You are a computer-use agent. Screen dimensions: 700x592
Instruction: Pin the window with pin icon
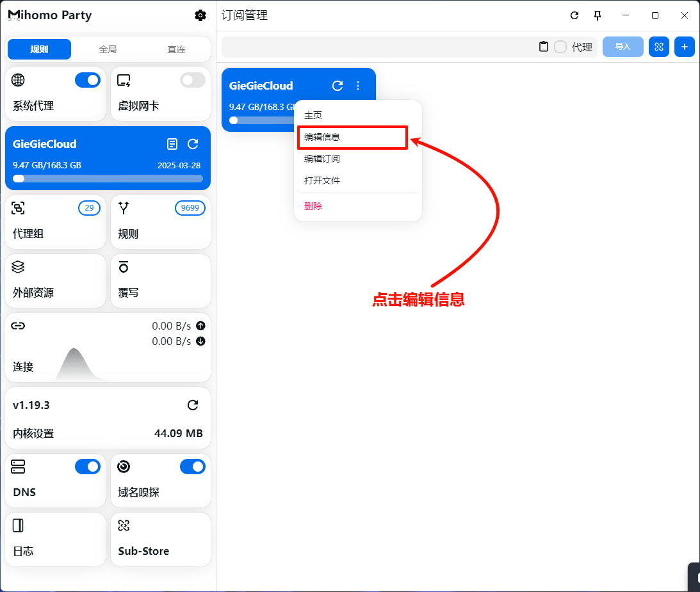[x=598, y=15]
